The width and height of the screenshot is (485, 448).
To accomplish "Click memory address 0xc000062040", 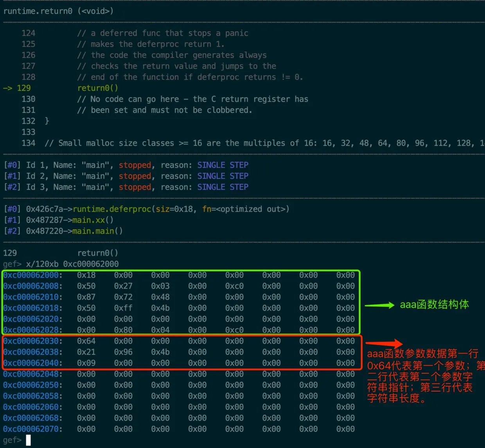I will pos(31,363).
